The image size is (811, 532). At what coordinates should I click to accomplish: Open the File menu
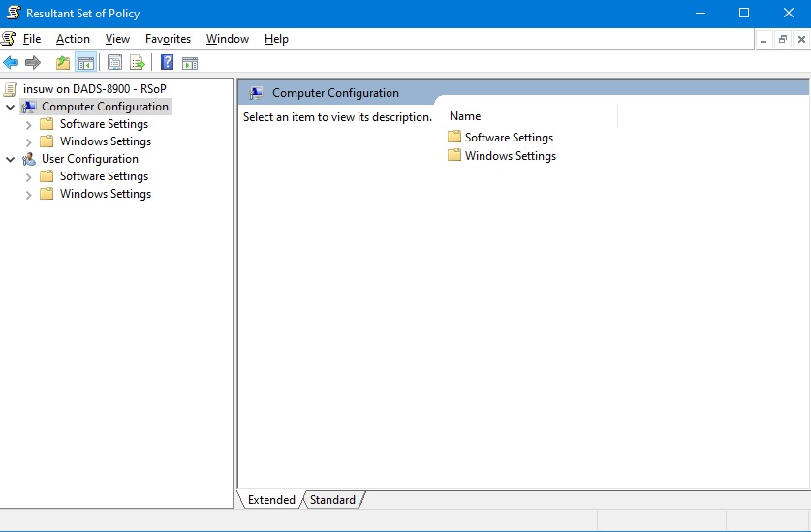click(32, 39)
